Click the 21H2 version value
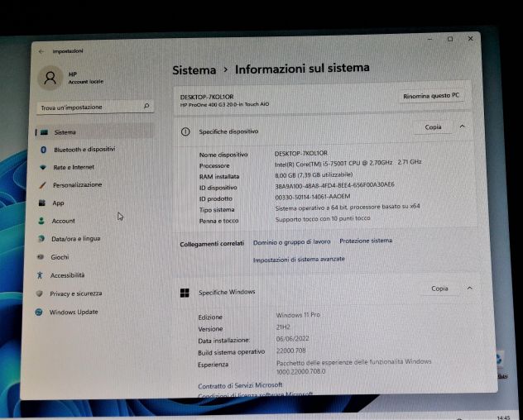Screen dimensions: 523x420 click(x=283, y=327)
